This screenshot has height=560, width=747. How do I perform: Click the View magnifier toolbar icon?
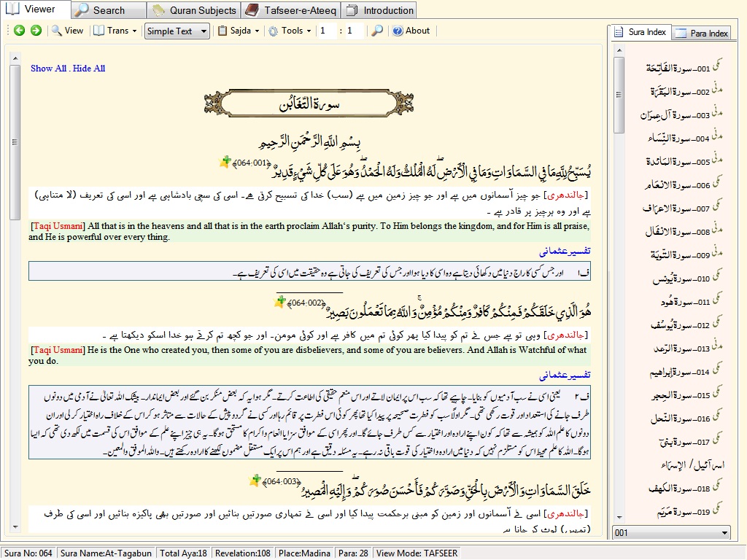pos(67,31)
